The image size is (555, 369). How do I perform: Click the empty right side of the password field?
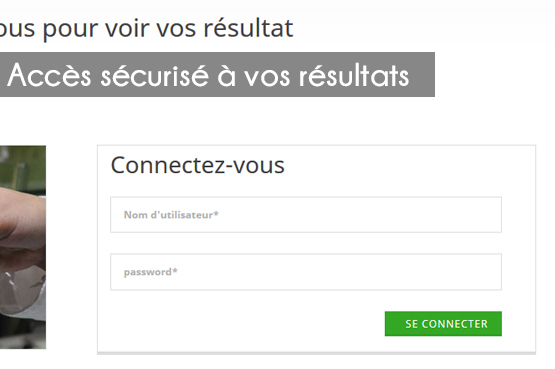389,272
